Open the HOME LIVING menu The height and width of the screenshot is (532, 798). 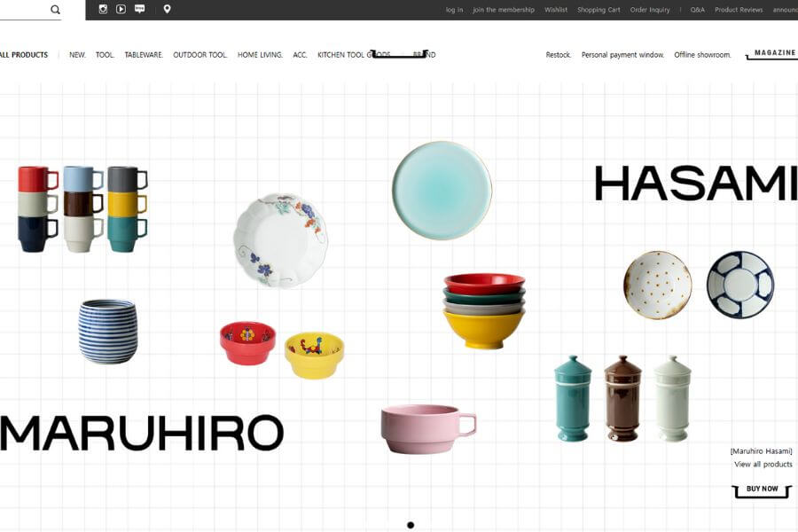point(260,55)
